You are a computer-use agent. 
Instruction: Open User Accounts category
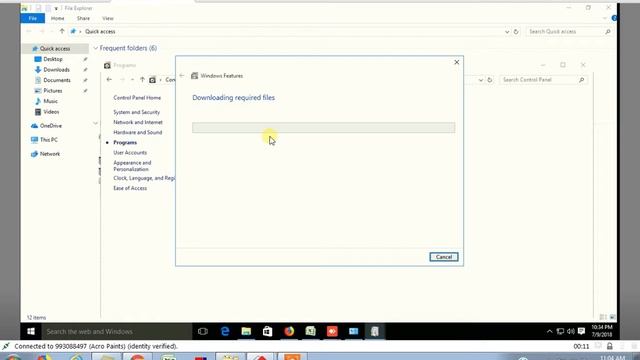[x=130, y=153]
